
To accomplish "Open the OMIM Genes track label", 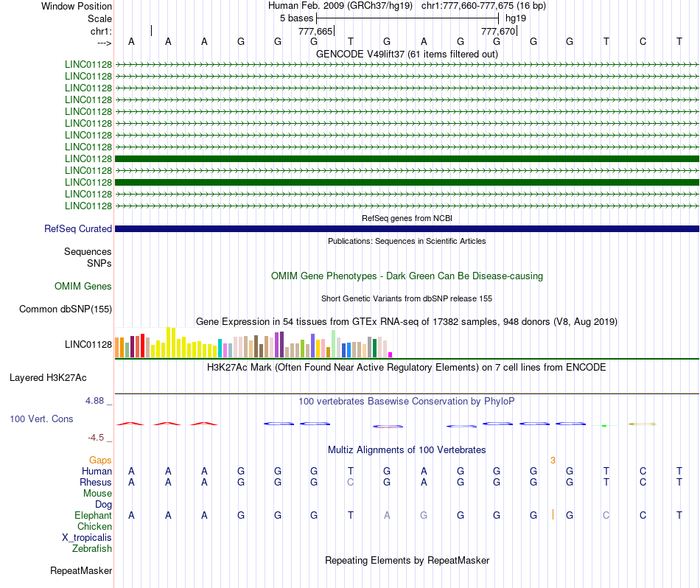I will (x=83, y=286).
